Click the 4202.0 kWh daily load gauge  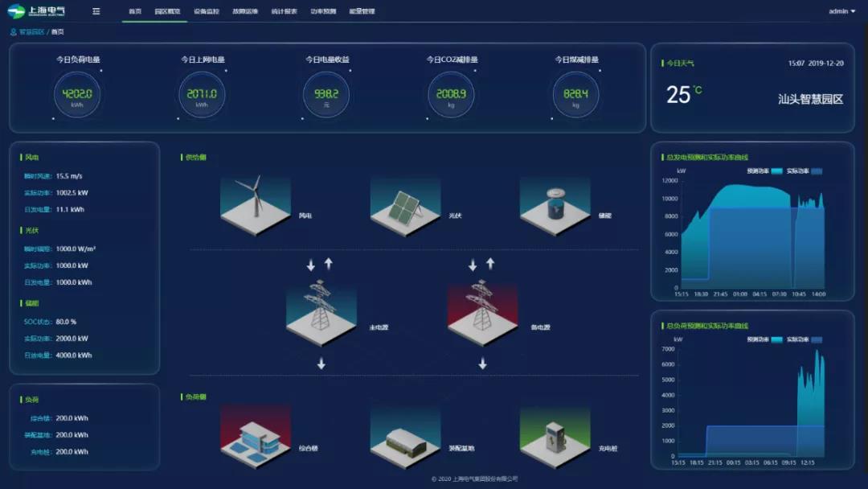77,95
